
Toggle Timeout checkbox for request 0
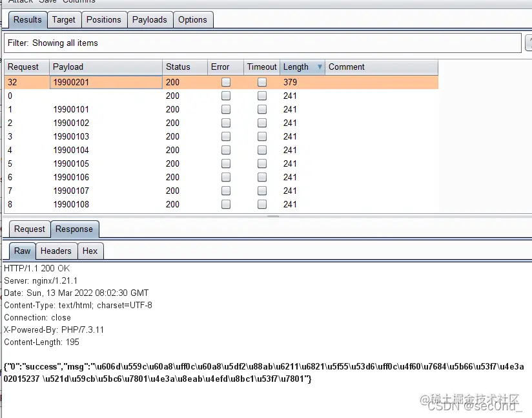tap(262, 96)
